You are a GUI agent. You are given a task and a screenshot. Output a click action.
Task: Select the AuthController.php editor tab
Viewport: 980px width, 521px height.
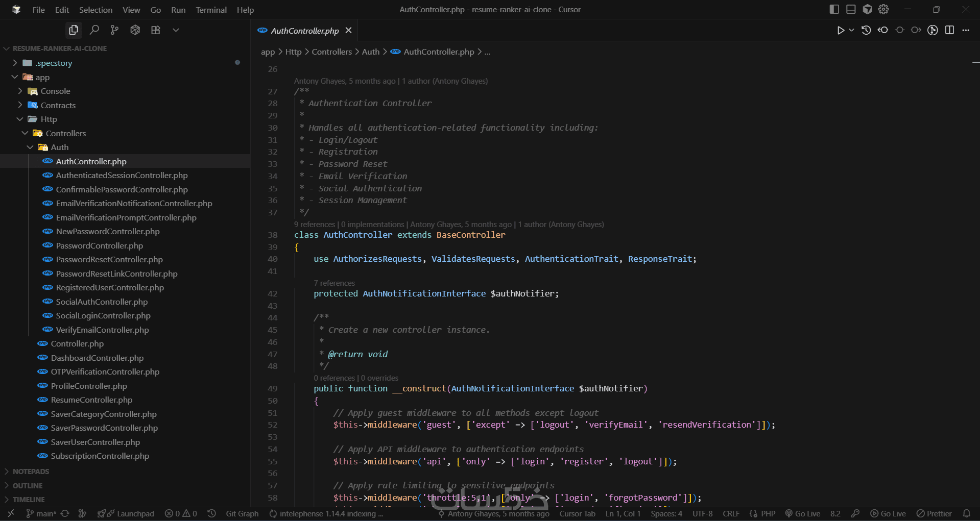pos(305,31)
